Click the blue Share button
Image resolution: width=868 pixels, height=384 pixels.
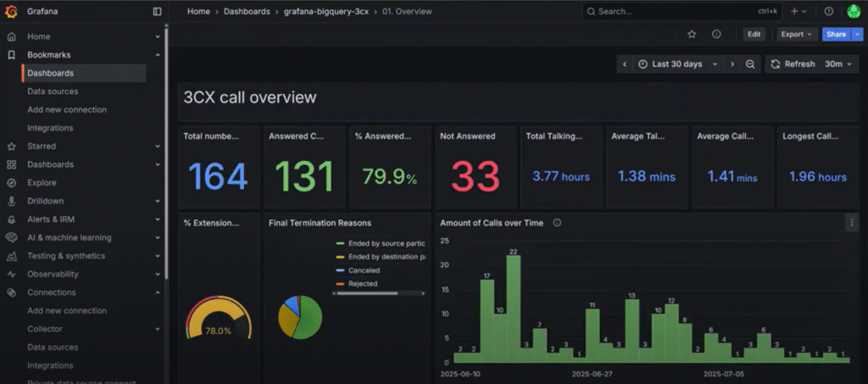[x=837, y=34]
